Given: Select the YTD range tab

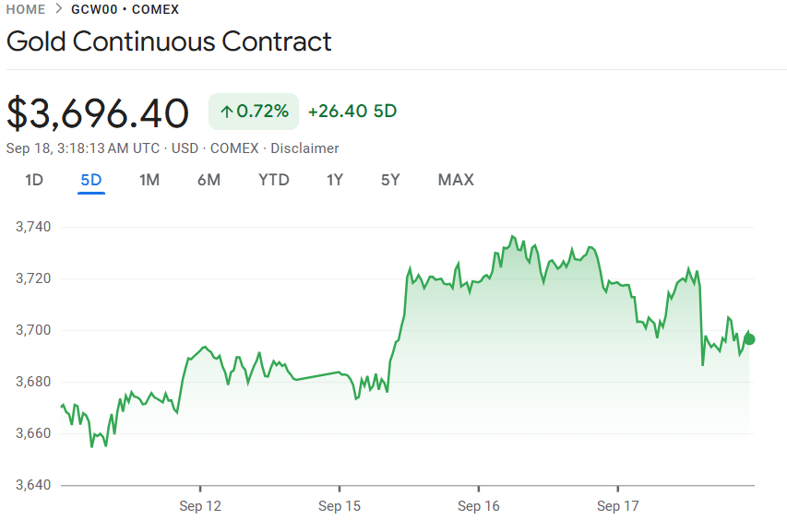Looking at the screenshot, I should tap(274, 180).
